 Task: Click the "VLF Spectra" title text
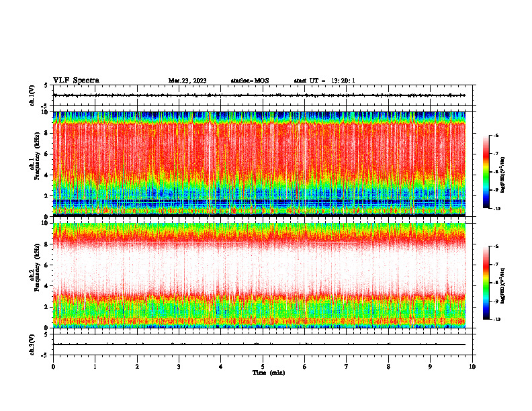point(76,81)
